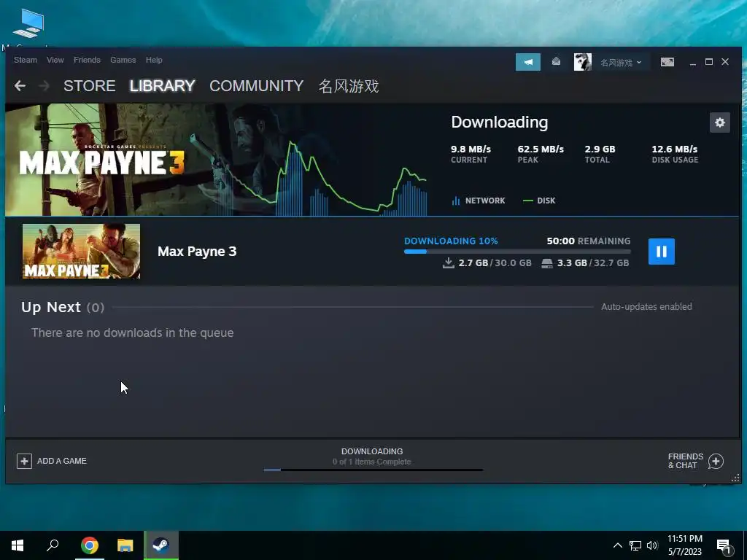Click the 2.9 GB TOTAL stat
The image size is (747, 560).
(x=600, y=154)
